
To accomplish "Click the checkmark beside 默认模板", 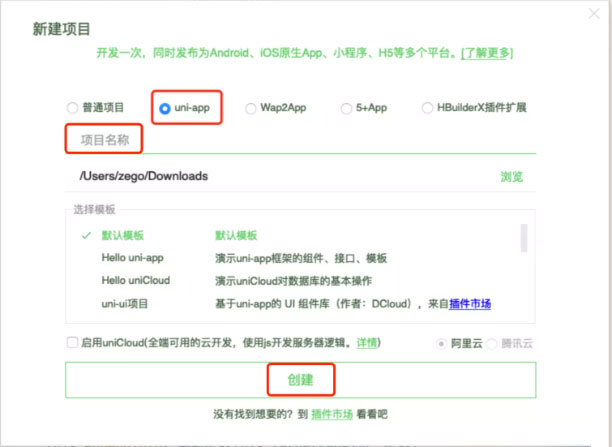I will tap(86, 236).
